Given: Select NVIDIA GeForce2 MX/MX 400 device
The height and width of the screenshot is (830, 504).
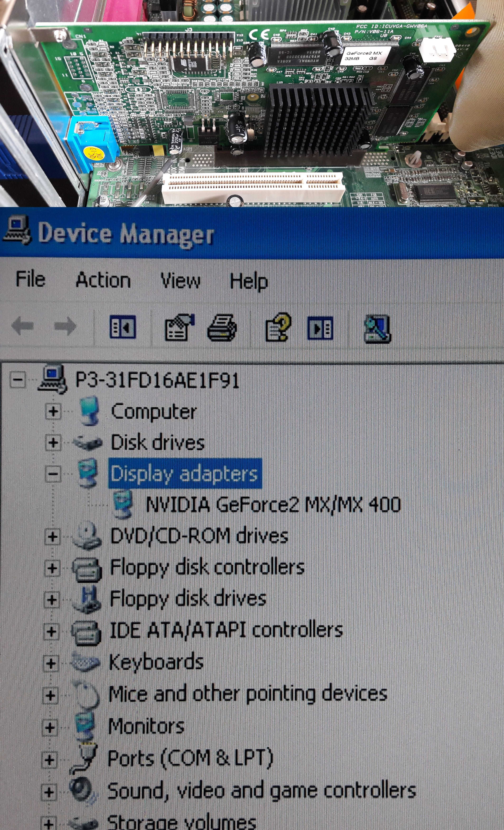Looking at the screenshot, I should [x=273, y=505].
